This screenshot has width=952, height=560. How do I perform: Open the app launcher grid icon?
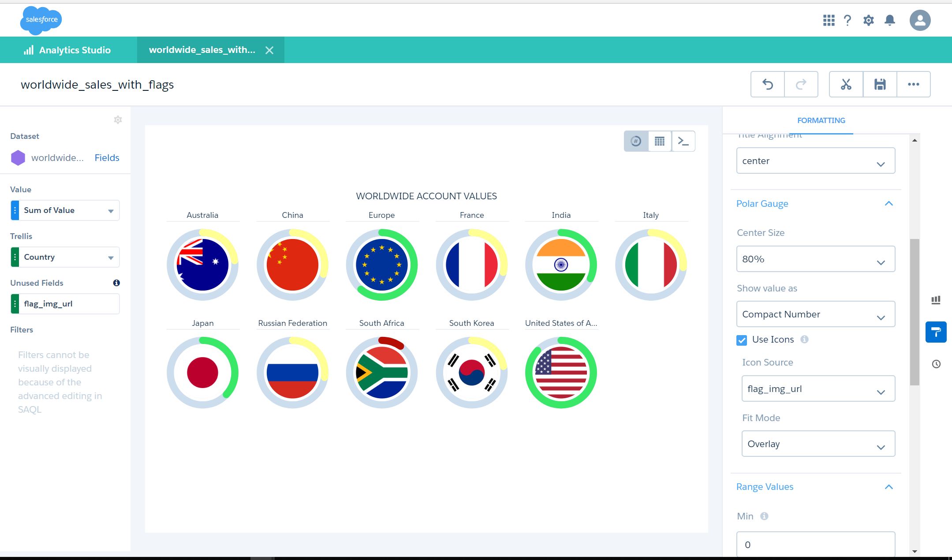[829, 20]
